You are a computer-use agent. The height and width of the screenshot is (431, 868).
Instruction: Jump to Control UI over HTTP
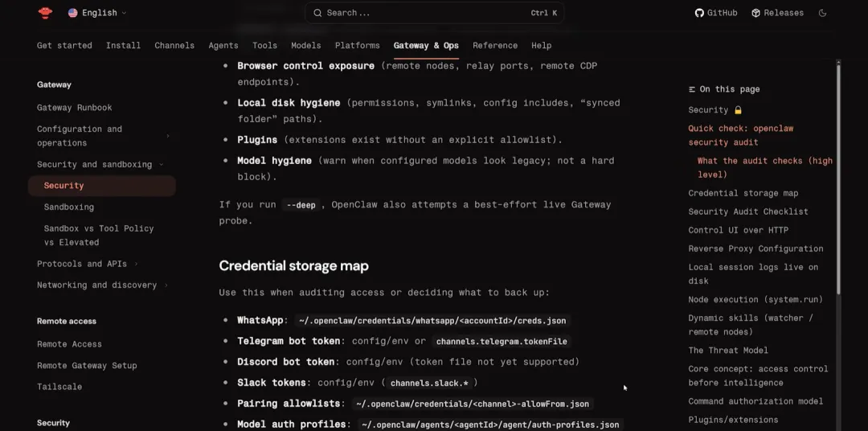pos(738,230)
